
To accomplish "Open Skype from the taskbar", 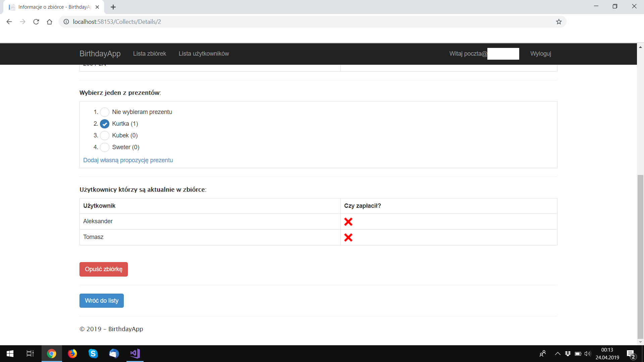I will (93, 354).
